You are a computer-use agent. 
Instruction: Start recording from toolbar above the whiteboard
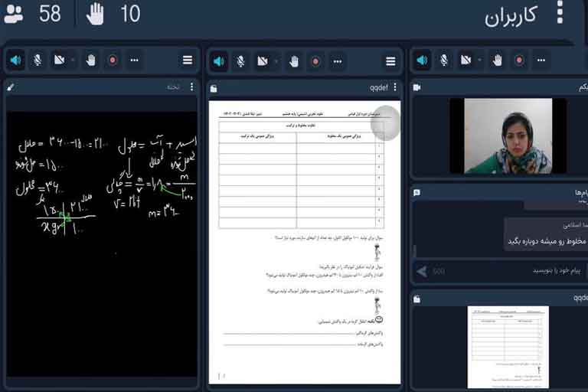click(x=113, y=60)
